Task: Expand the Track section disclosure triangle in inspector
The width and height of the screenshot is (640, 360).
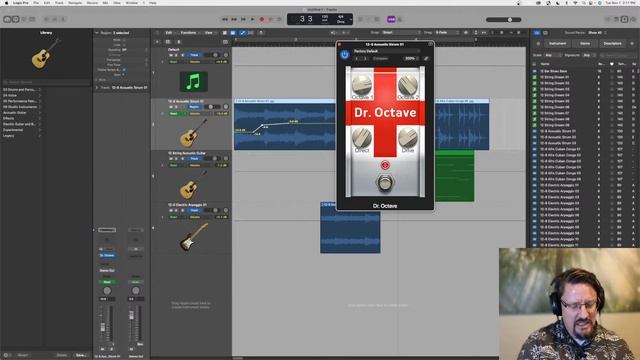Action: coord(97,87)
